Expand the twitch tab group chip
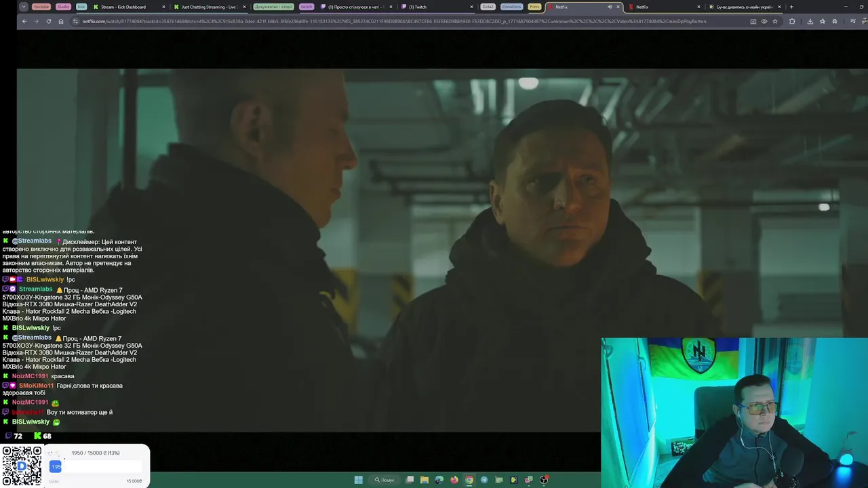This screenshot has width=868, height=488. click(307, 7)
